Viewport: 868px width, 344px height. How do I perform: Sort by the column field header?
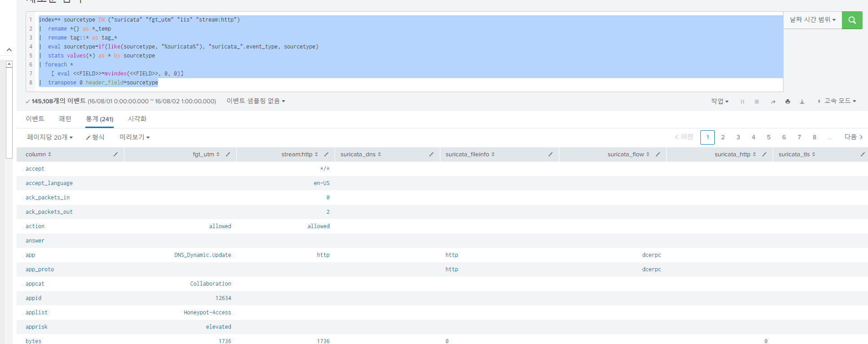click(x=39, y=154)
